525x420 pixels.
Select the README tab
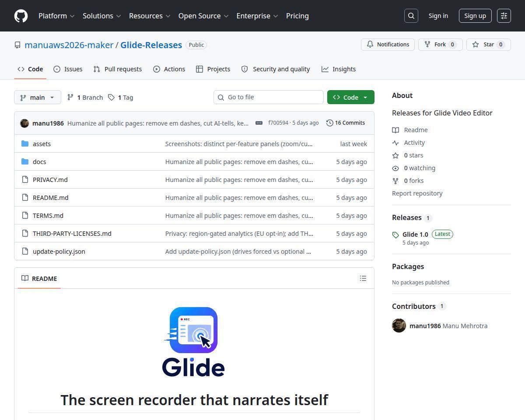[39, 278]
